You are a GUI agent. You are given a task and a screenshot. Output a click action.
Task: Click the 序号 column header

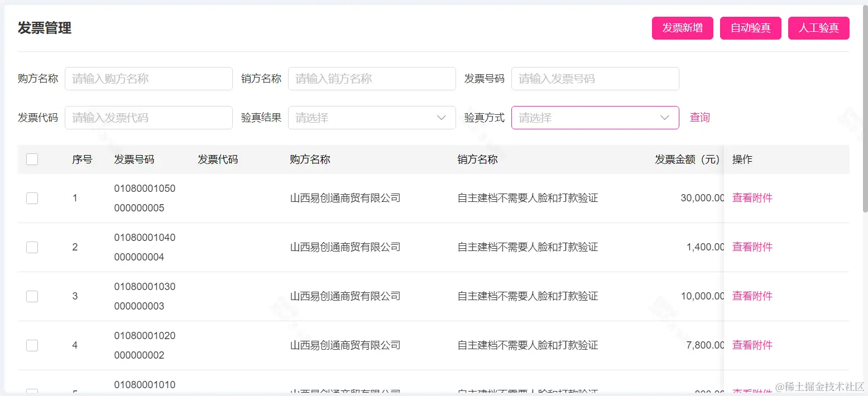click(x=82, y=160)
